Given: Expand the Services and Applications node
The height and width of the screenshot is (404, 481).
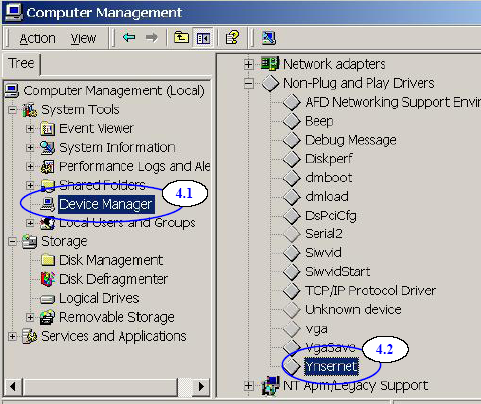Looking at the screenshot, I should click(12, 336).
